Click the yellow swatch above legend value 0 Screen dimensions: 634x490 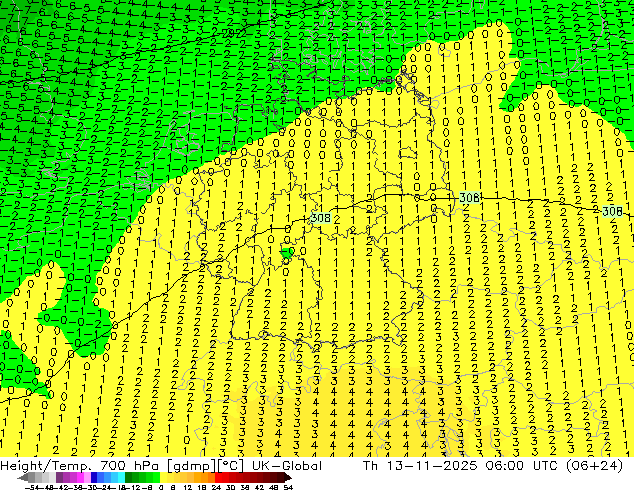click(x=163, y=478)
